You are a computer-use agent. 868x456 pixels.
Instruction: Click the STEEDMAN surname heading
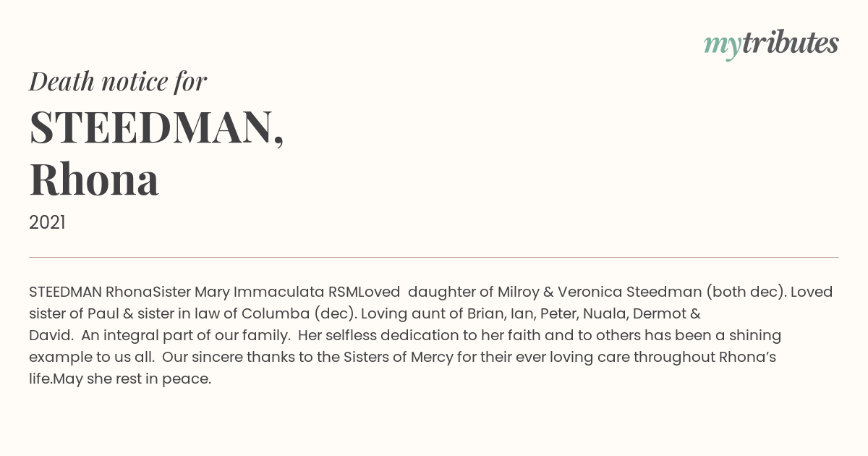pos(156,127)
